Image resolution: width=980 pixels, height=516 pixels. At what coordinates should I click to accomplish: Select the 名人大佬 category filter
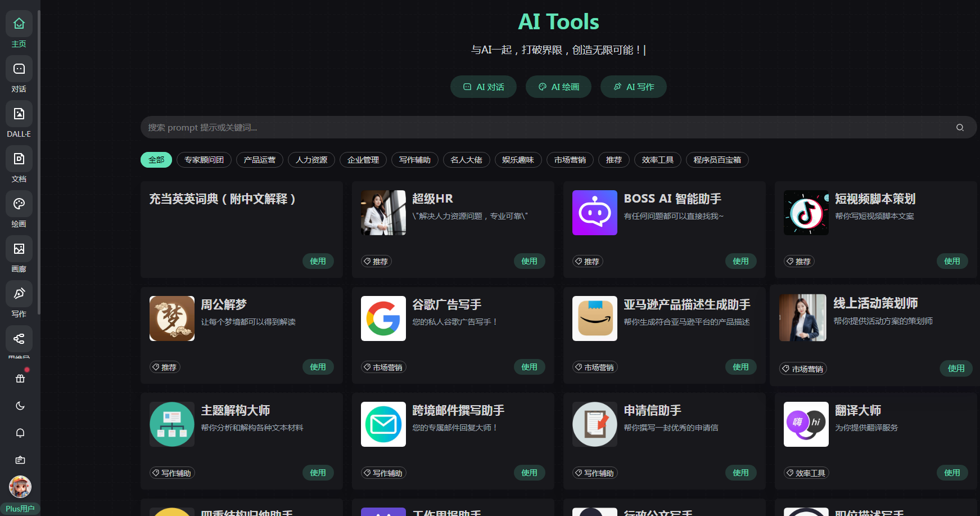[467, 160]
